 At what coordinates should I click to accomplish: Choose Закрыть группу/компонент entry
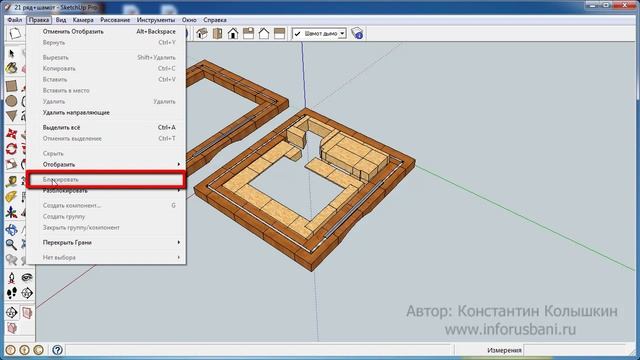point(106,227)
